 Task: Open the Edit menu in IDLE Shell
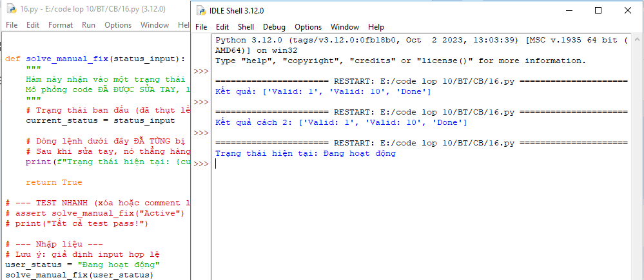(222, 27)
